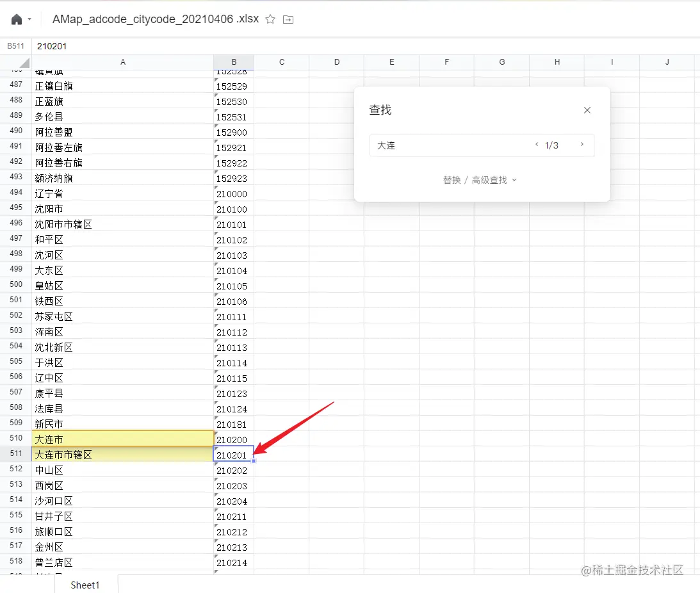
Task: Select the column G header
Action: tap(502, 62)
